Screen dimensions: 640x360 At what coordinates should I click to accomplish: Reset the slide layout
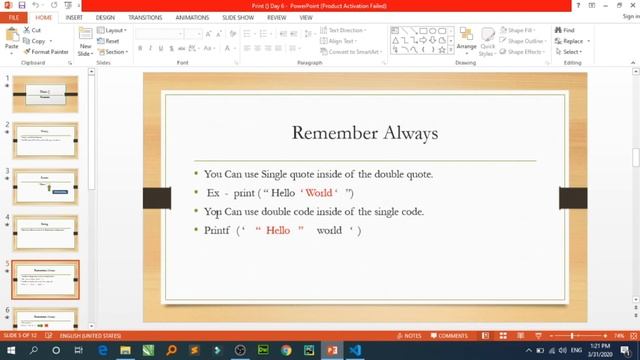point(108,41)
